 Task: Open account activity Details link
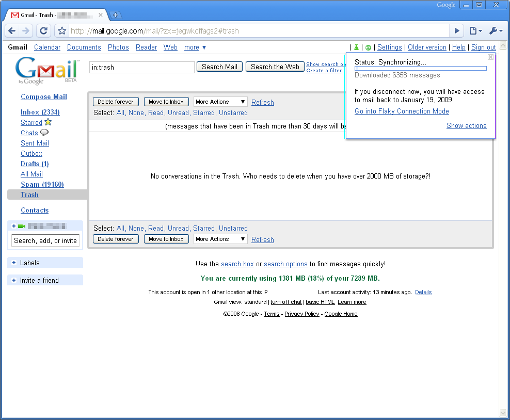[x=423, y=292]
